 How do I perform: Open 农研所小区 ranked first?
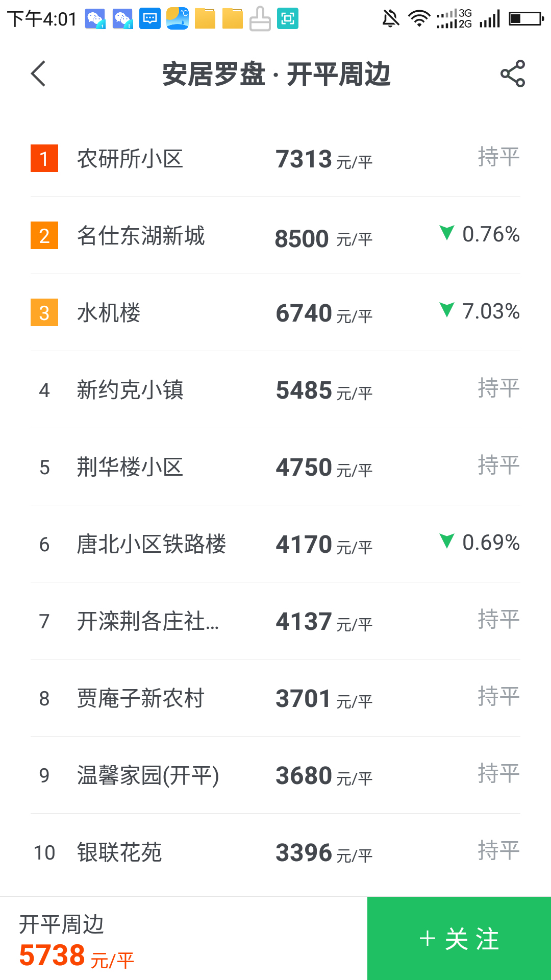tap(130, 159)
